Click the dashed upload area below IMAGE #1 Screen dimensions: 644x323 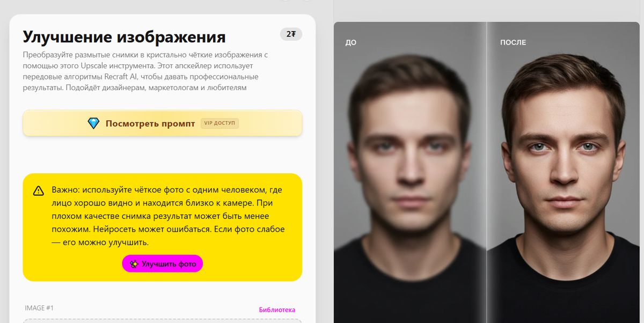click(x=163, y=321)
